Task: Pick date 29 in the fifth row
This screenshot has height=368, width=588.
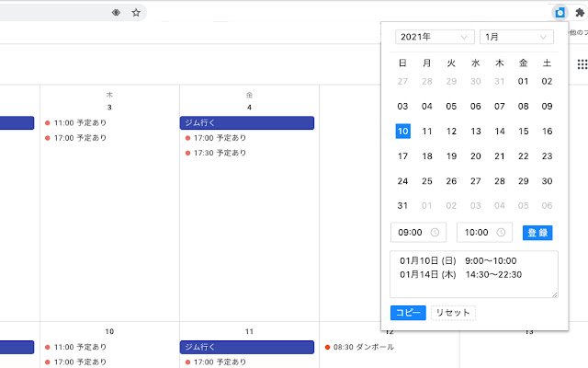Action: tap(524, 181)
